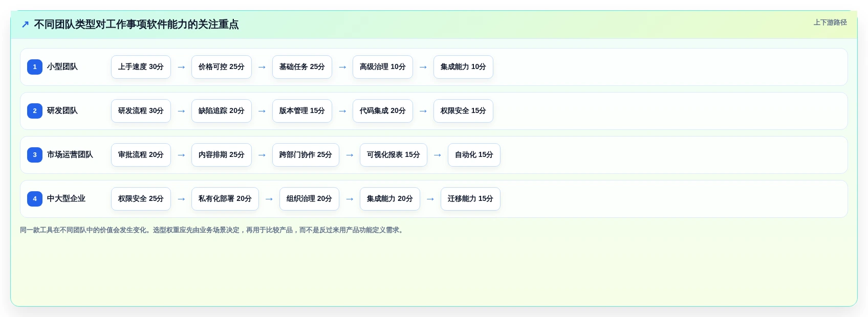Click the title 不同团队类型对工作事项软件能力的关注重点
868x317 pixels.
tap(136, 25)
